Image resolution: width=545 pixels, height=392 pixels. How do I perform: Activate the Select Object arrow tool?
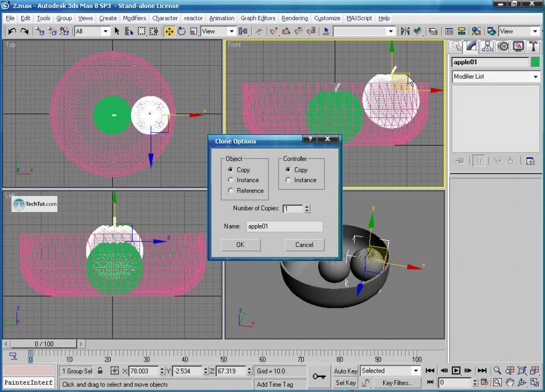117,32
